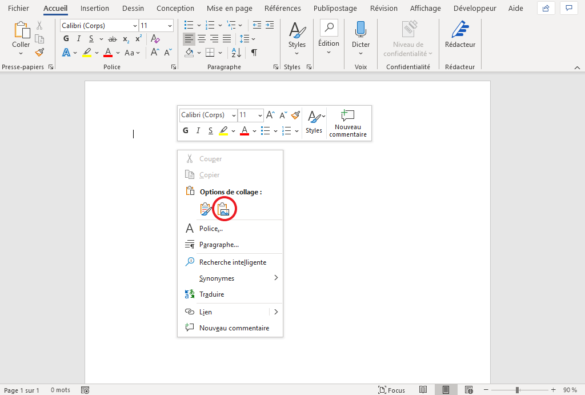This screenshot has width=585, height=395.
Task: Justify text alignment in ribbon
Action: (x=227, y=39)
